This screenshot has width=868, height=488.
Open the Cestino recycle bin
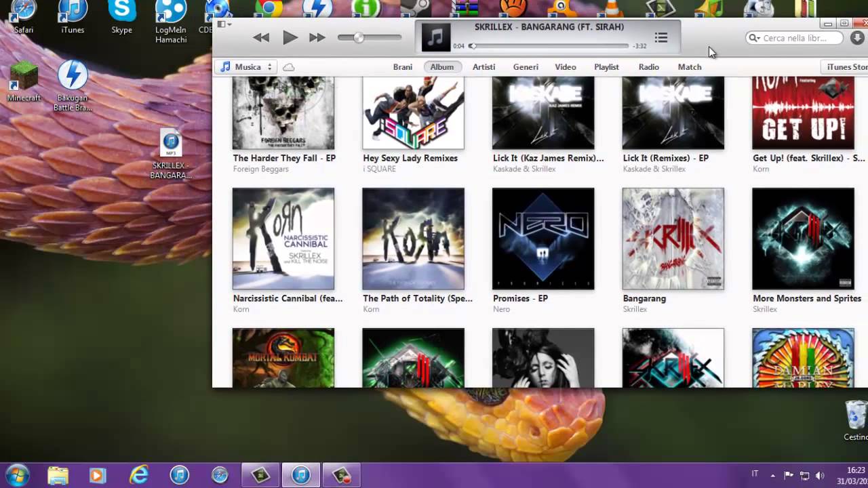point(856,420)
